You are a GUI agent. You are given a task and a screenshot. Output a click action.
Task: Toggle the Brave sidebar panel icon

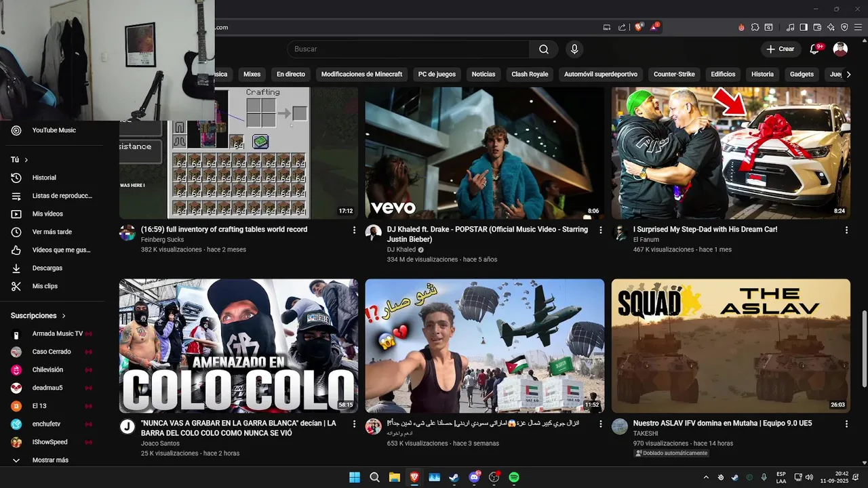click(804, 27)
